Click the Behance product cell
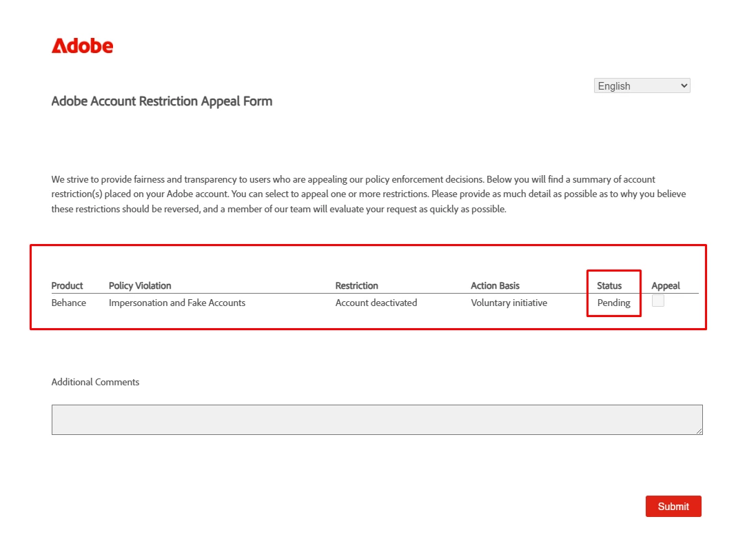 coord(69,303)
